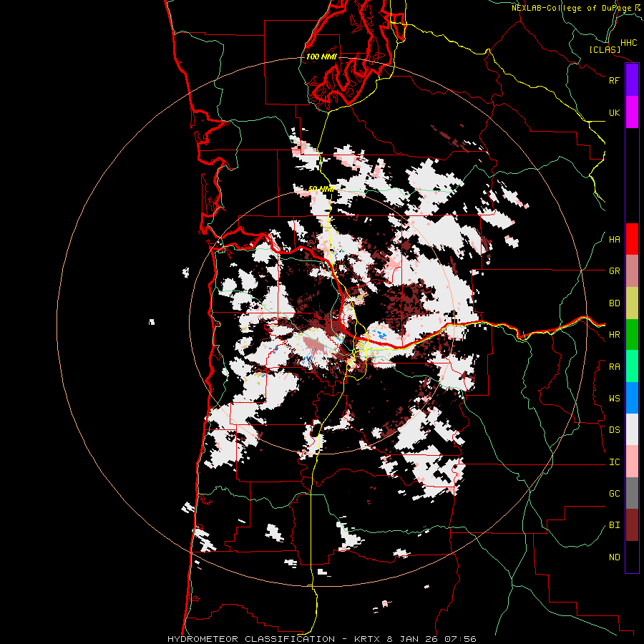Select the red HA legend swatch
Image resolution: width=644 pixels, height=644 pixels.
click(632, 239)
